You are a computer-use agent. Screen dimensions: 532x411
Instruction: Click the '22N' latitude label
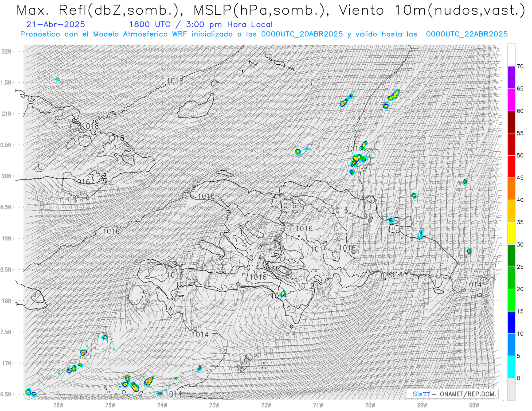pos(6,51)
